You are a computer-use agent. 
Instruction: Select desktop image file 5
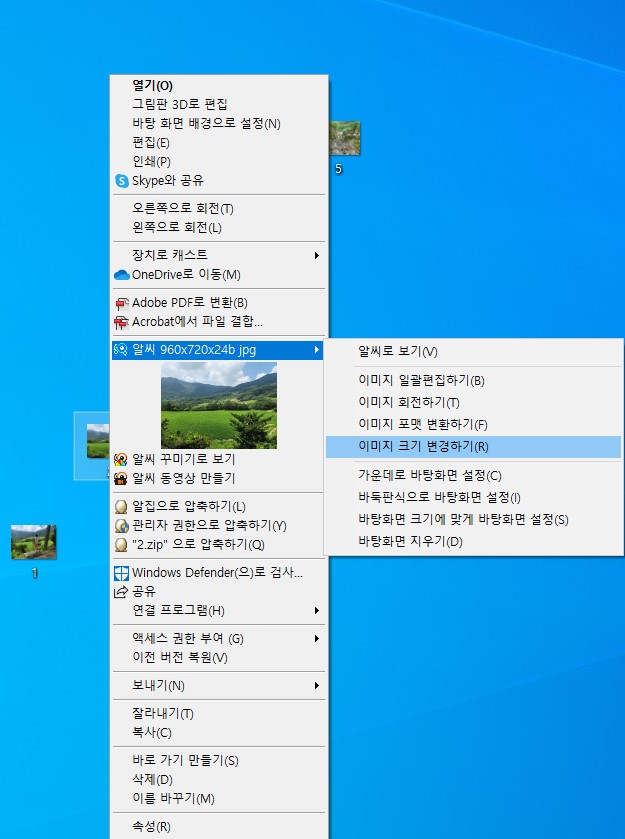344,147
